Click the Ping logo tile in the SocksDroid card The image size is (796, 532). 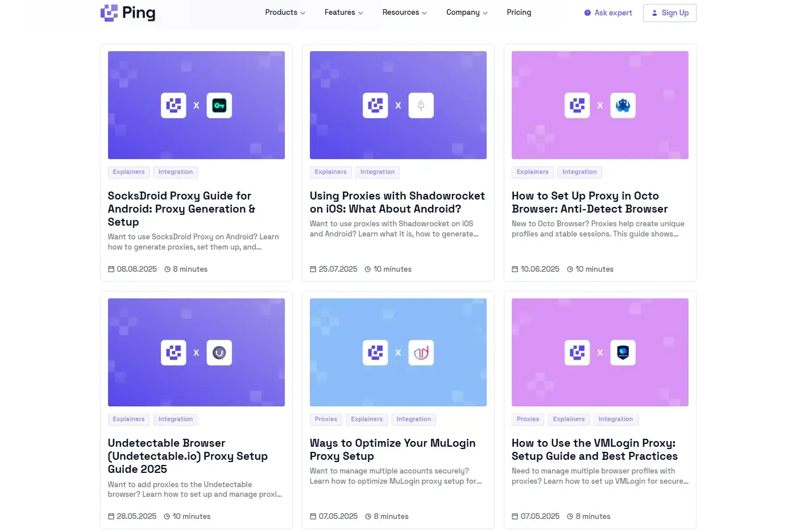point(173,105)
